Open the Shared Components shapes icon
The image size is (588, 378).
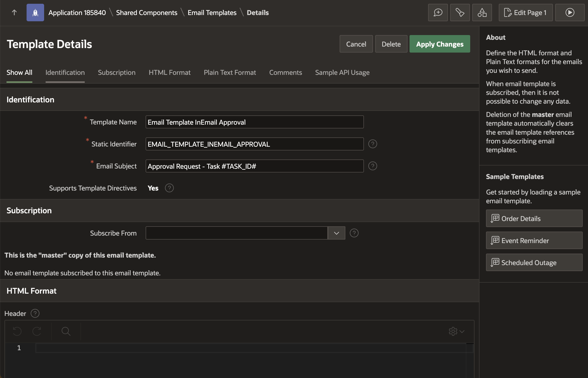tap(482, 13)
